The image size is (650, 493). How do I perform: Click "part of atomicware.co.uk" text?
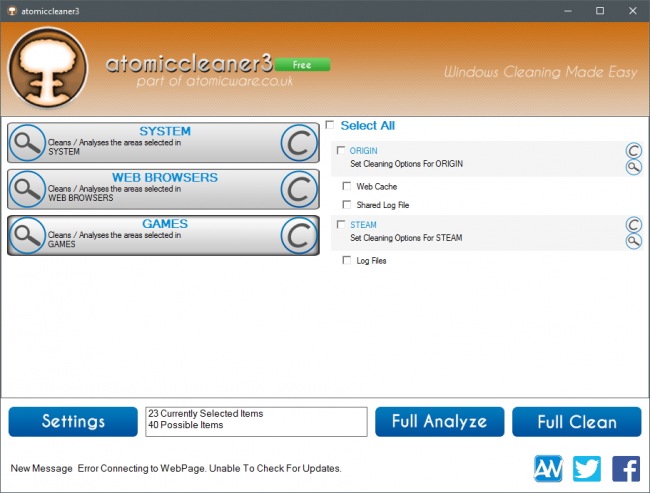[x=215, y=81]
